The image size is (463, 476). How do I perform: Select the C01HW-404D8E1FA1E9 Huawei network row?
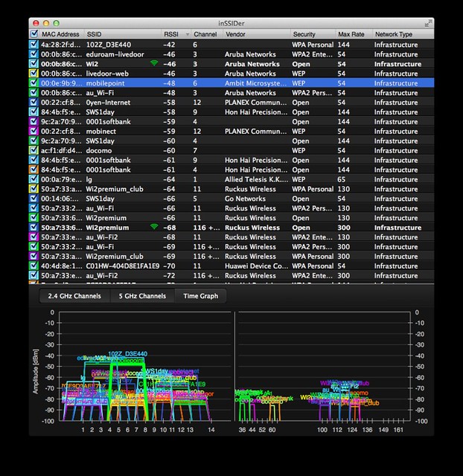point(231,266)
